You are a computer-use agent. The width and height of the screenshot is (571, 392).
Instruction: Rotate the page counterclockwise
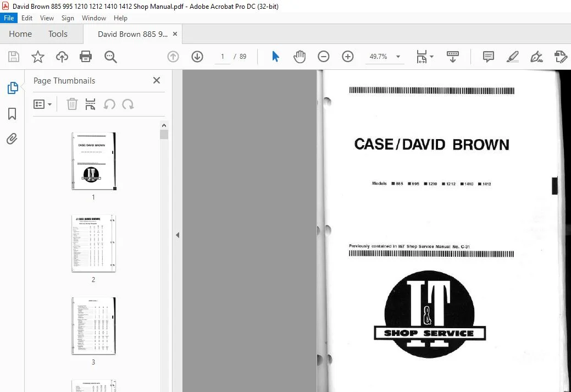click(x=109, y=104)
